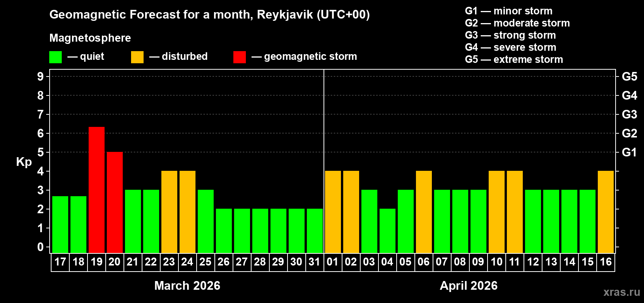This screenshot has width=644, height=303.
Task: Click the G3 right axis label
Action: click(x=630, y=114)
